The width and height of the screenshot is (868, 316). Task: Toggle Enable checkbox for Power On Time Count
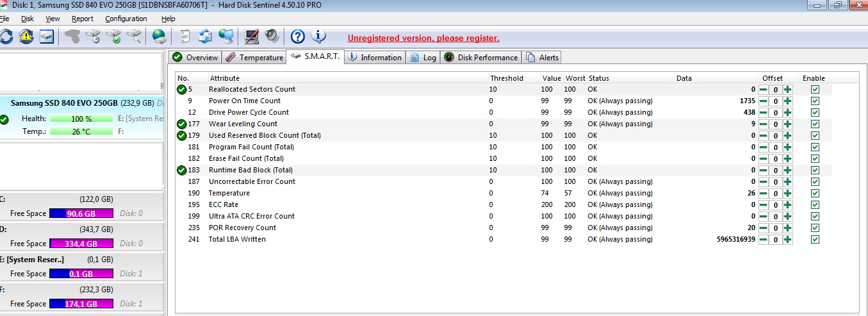pos(815,101)
